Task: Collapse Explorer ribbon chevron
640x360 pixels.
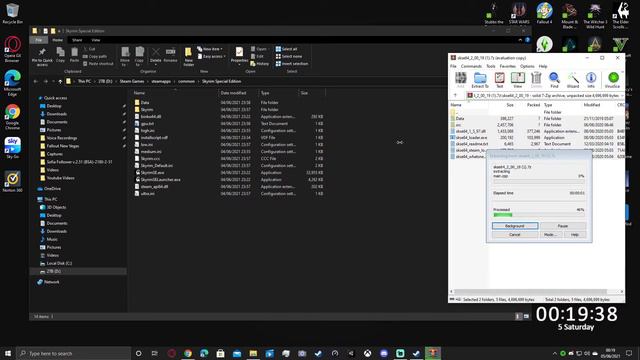Action: pos(520,40)
